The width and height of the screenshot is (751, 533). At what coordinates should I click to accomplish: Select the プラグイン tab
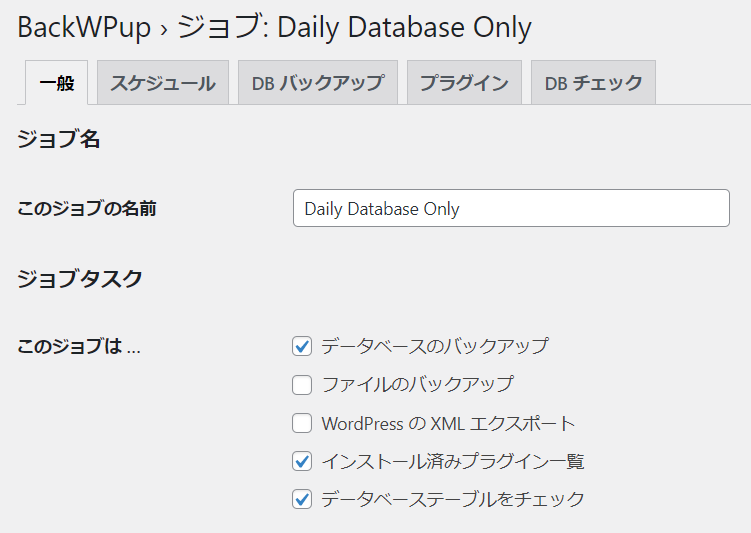click(464, 82)
